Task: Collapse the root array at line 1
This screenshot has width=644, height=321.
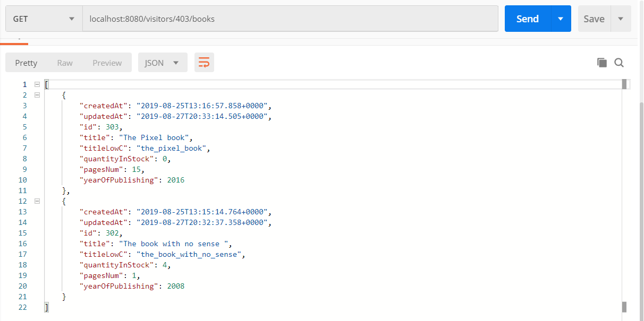Action: tap(37, 84)
